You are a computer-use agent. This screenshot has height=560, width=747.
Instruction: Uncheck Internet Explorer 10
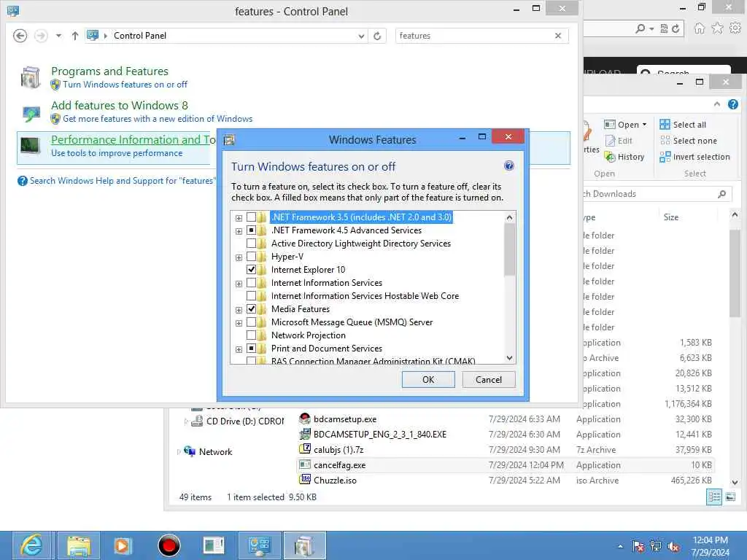click(251, 270)
